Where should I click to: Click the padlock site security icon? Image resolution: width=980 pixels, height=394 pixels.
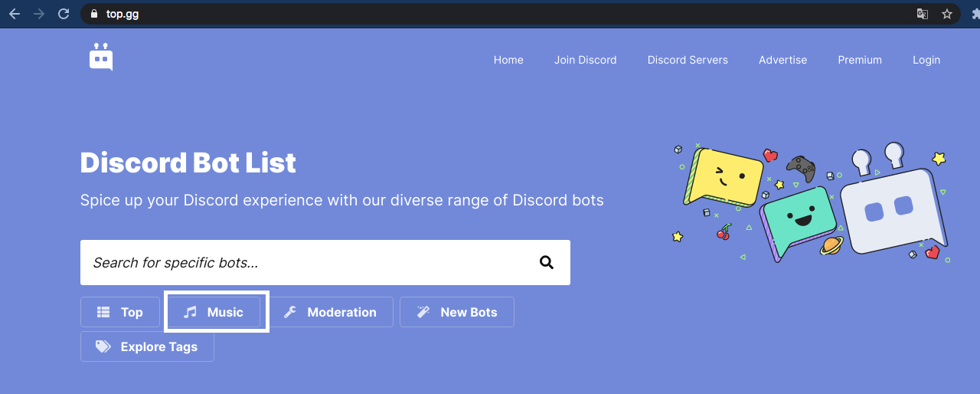[94, 14]
